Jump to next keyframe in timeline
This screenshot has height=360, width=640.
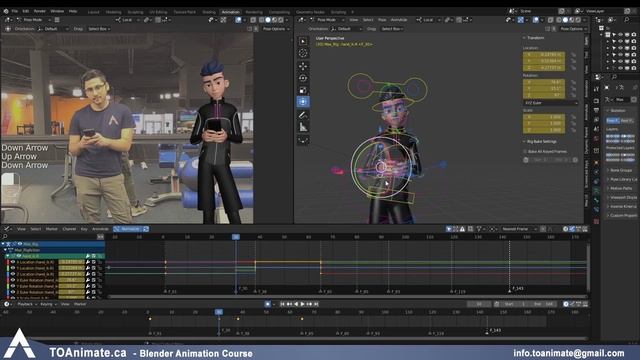coord(309,304)
